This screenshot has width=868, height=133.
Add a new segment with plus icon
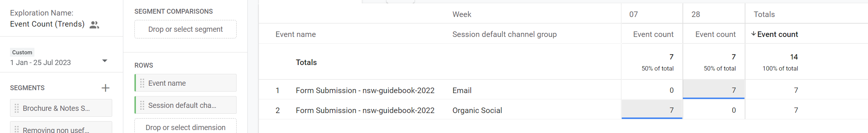pos(106,88)
